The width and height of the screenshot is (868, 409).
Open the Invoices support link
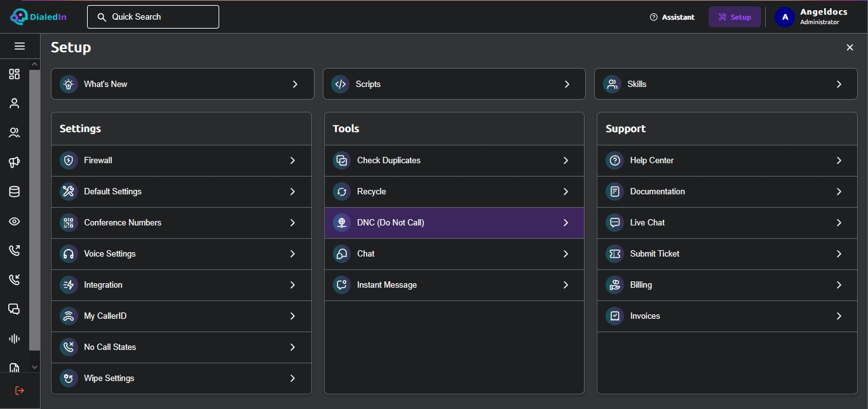pos(727,316)
